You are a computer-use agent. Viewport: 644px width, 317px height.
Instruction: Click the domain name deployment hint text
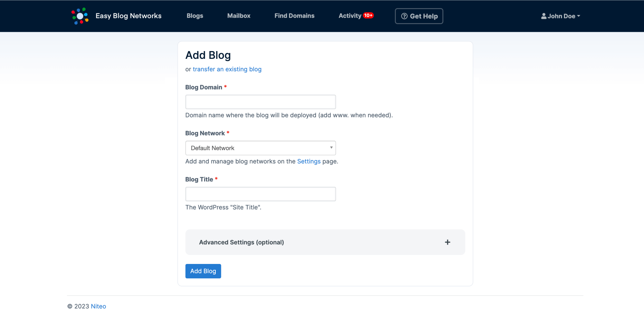pos(289,115)
